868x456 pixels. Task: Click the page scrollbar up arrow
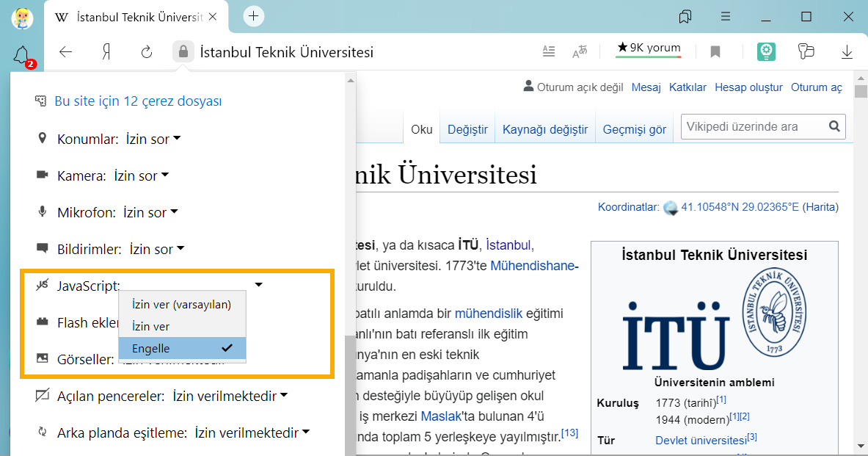pos(861,78)
